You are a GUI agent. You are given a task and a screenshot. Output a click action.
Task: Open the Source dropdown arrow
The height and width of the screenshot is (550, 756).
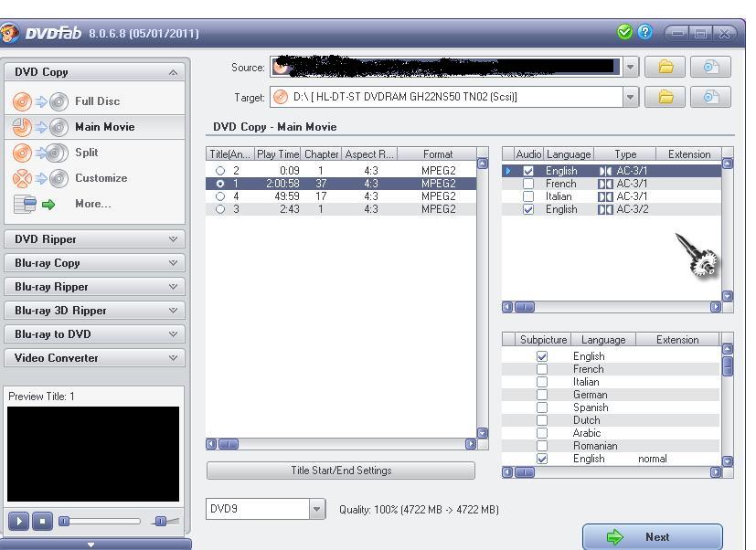(630, 67)
